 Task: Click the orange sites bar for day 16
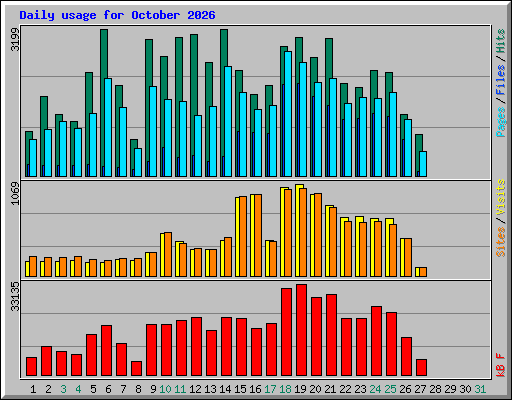point(258,235)
